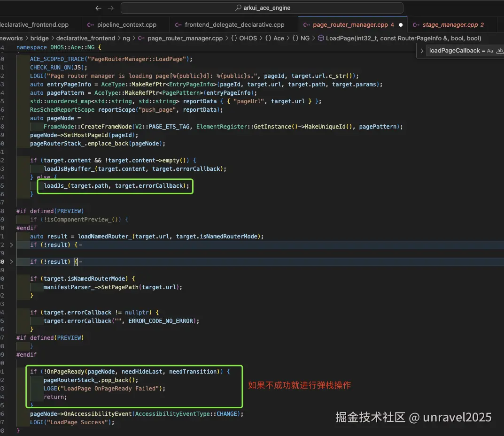Click std::unordered_map reportData line
504x436 pixels.
[x=176, y=101]
